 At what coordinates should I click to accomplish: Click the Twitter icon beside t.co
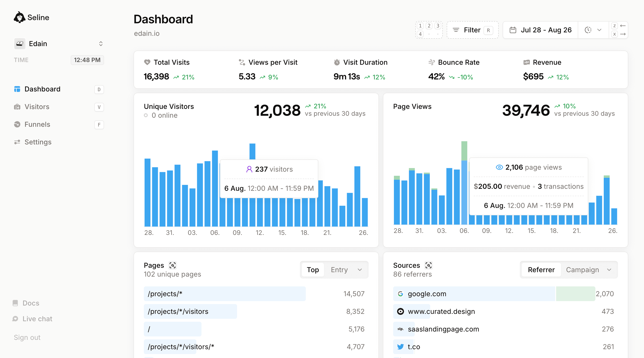(400, 347)
